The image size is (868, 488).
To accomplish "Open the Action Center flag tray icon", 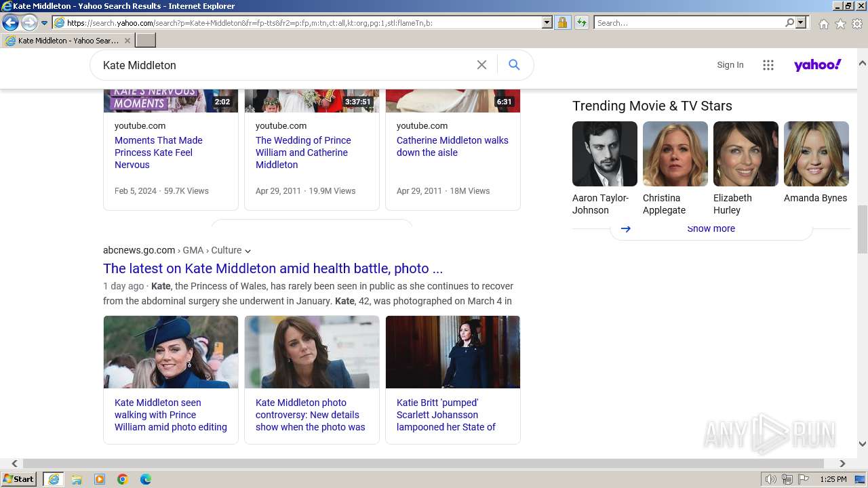I will [x=804, y=479].
